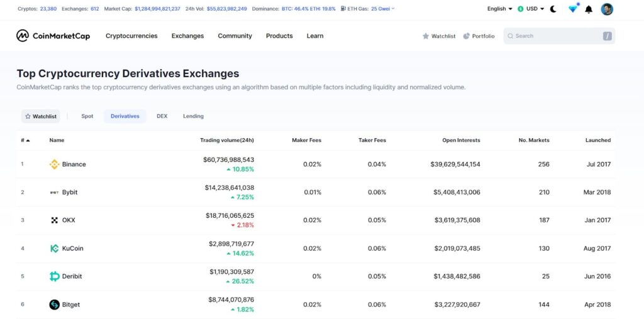Viewport: 644px width, 319px height.
Task: Open the Exchanges menu
Action: [x=187, y=36]
